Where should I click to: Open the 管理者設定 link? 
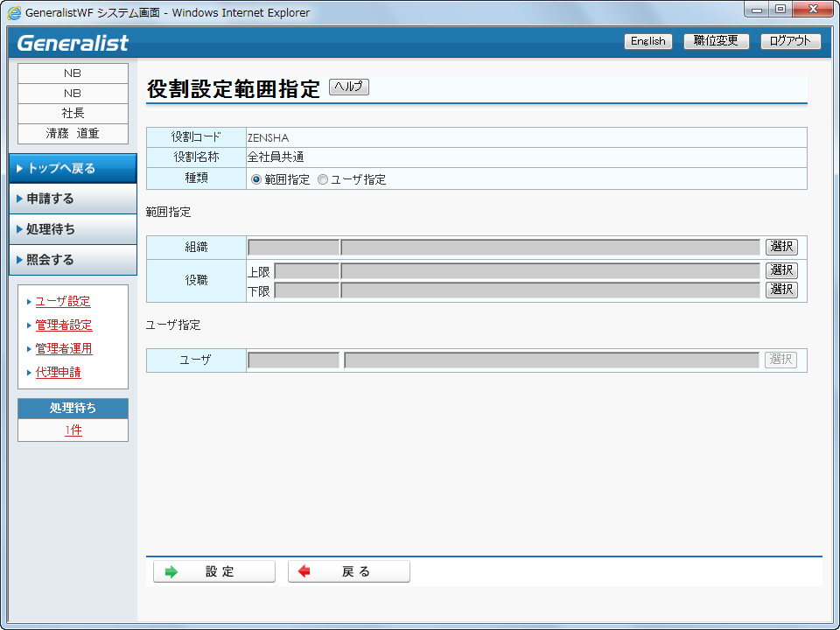pos(64,325)
